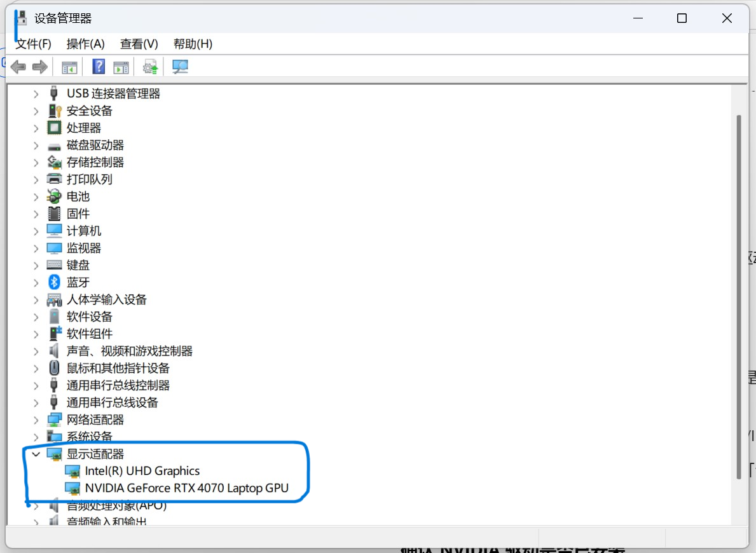
Task: Click the 人体学输入设备 icon
Action: 54,300
